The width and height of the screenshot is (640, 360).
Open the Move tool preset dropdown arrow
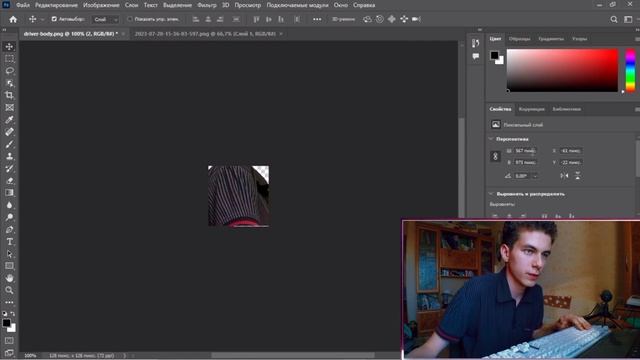(x=42, y=19)
